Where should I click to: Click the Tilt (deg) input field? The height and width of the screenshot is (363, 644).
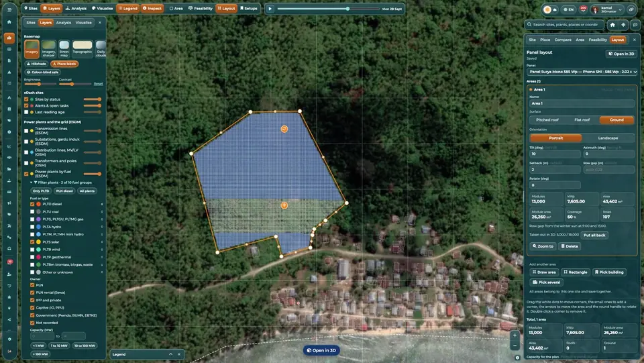[555, 154]
